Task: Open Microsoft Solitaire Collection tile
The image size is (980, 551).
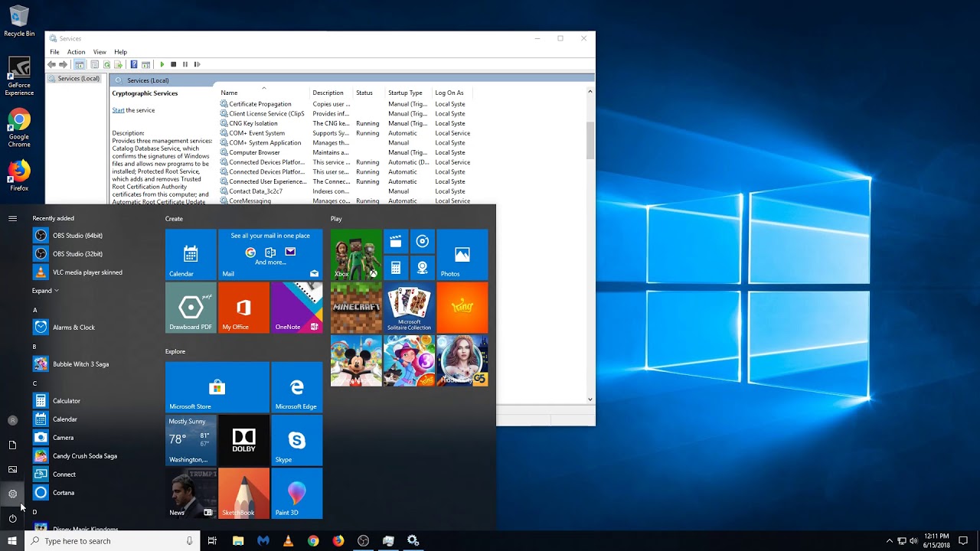Action: (409, 308)
